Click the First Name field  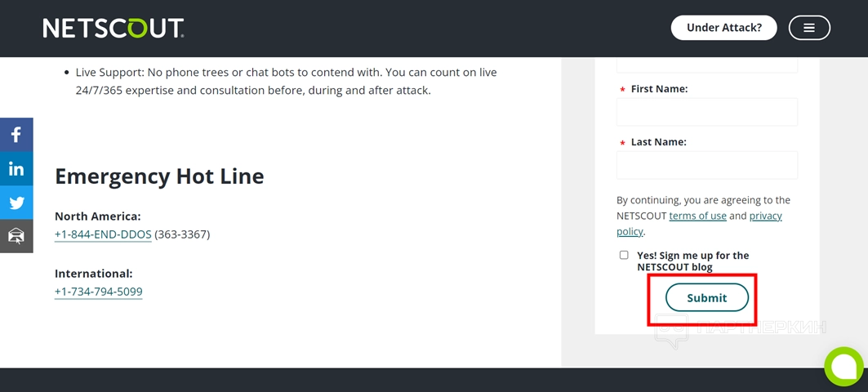[706, 112]
